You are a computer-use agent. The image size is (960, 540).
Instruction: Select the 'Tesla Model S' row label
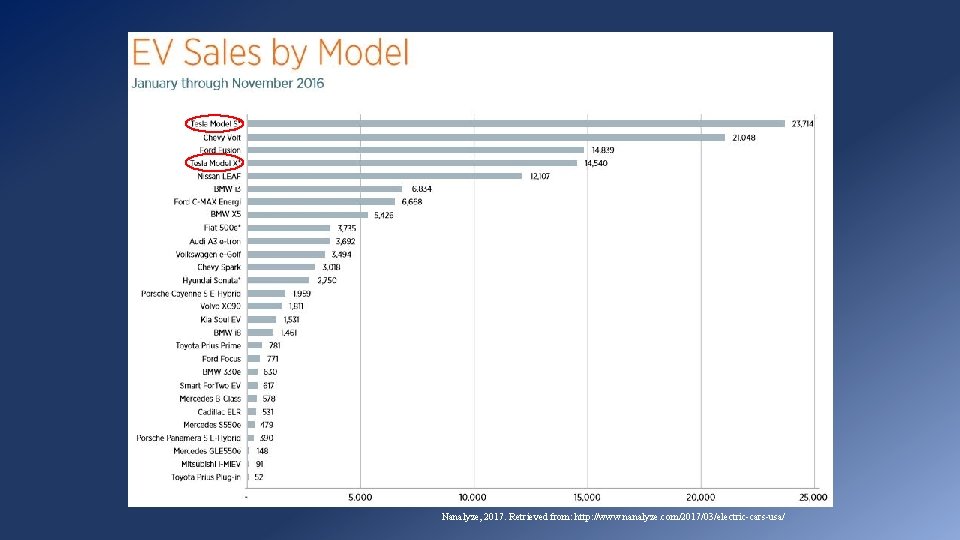216,124
